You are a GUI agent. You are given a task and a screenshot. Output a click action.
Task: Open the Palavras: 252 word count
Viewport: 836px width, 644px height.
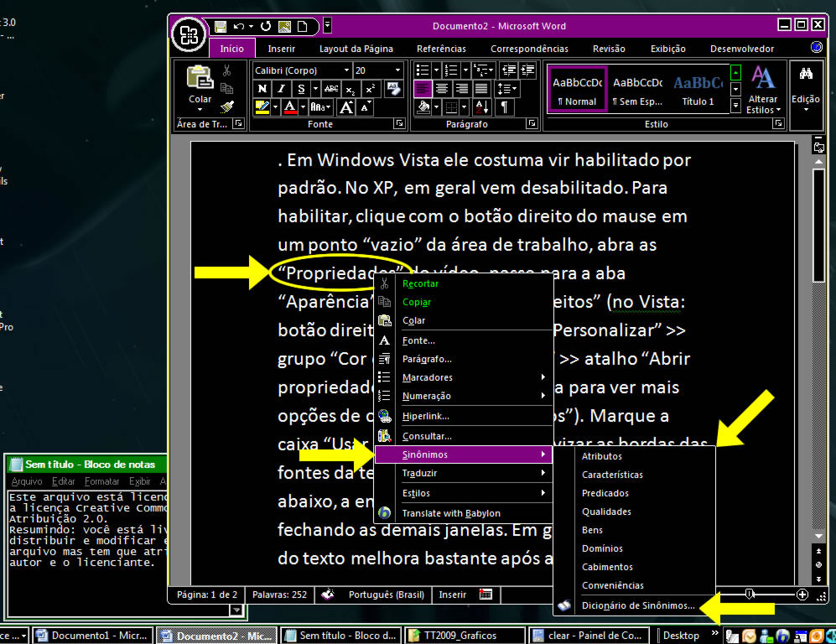[279, 595]
